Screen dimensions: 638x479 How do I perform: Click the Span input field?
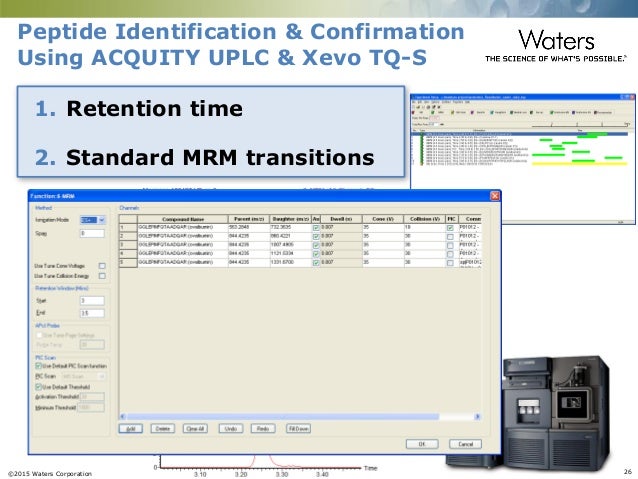pyautogui.click(x=92, y=234)
